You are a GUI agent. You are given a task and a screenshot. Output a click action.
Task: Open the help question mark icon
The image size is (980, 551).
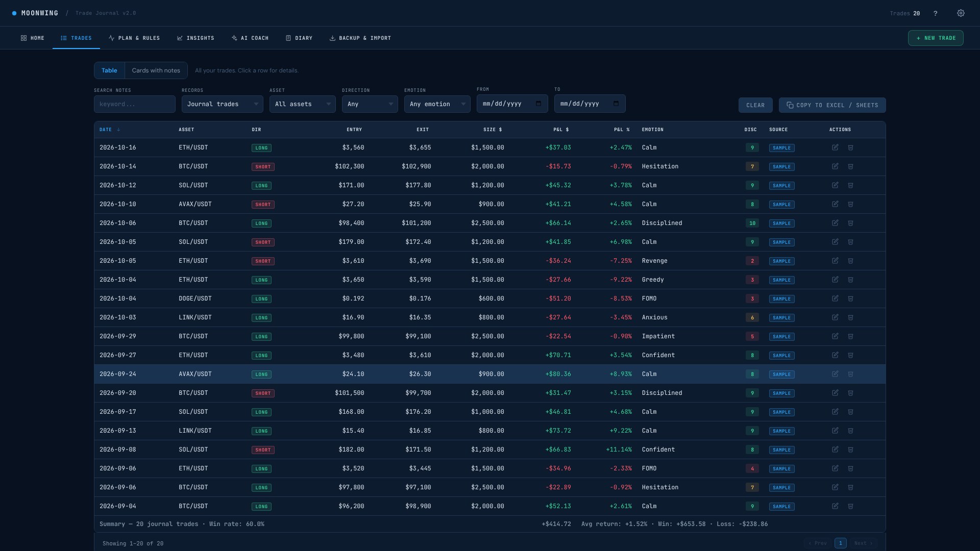[x=935, y=13]
